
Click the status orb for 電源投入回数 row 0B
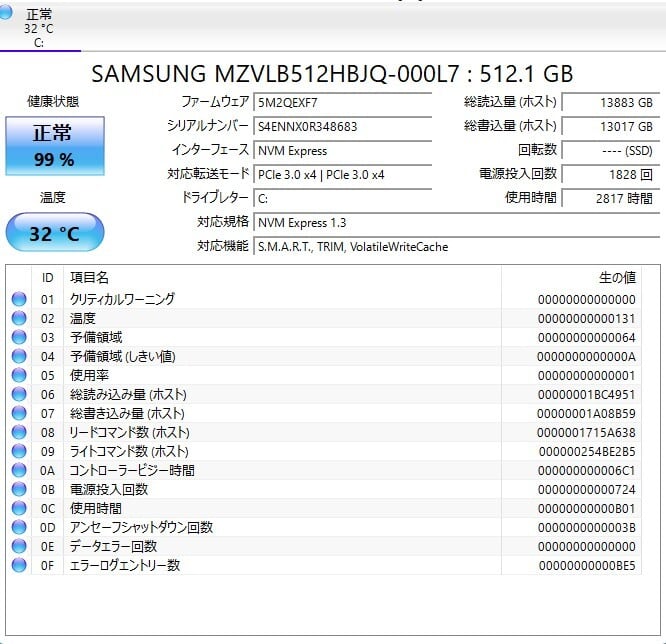[x=19, y=489]
